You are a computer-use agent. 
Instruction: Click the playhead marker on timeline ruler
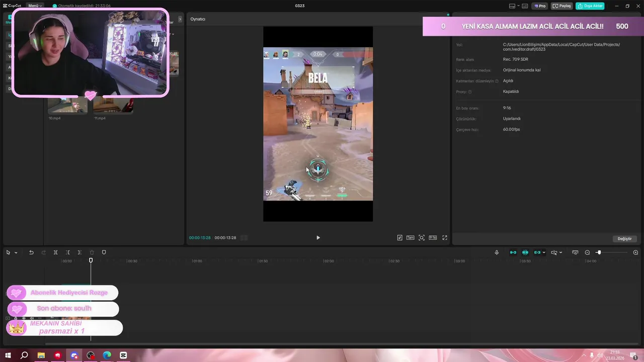click(91, 260)
